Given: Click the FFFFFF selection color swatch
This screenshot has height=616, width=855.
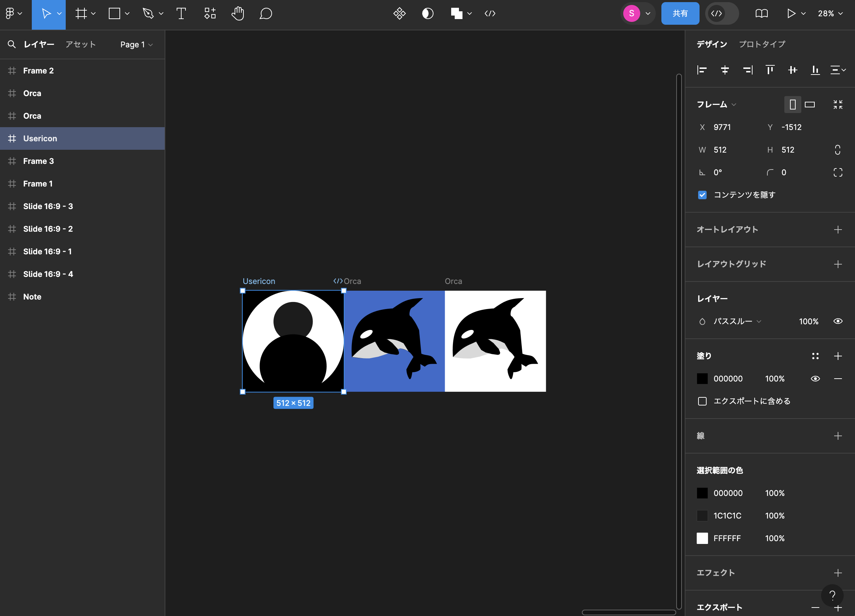Looking at the screenshot, I should tap(702, 538).
